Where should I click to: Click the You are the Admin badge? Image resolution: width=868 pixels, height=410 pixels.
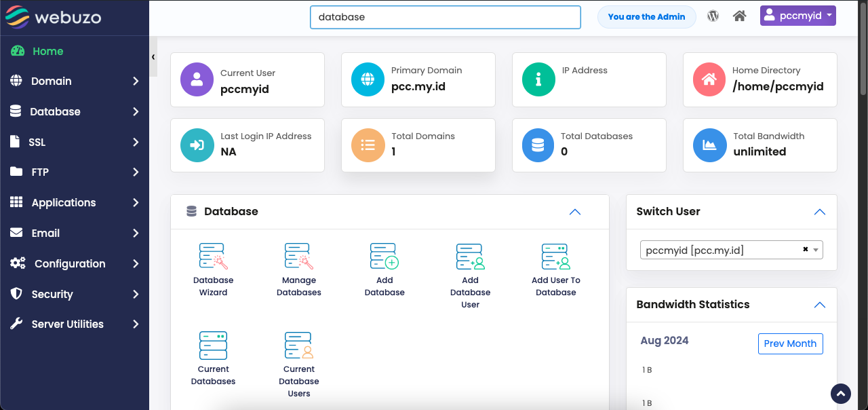pyautogui.click(x=646, y=16)
